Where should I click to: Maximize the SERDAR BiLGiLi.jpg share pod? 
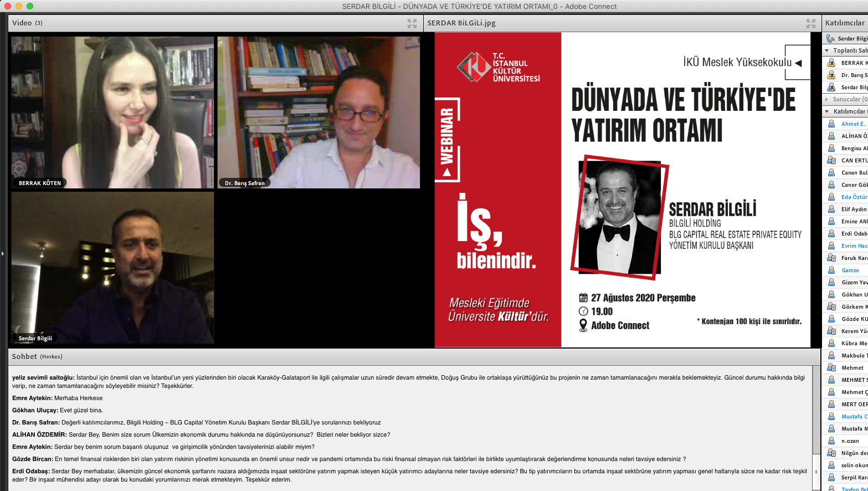(810, 23)
